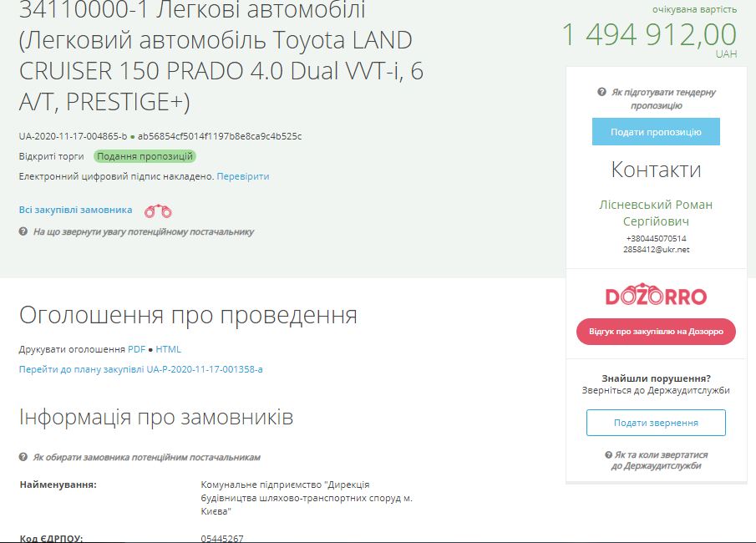The width and height of the screenshot is (756, 543).
Task: Click question icon before "Як та коли звертатися"
Action: tap(609, 454)
